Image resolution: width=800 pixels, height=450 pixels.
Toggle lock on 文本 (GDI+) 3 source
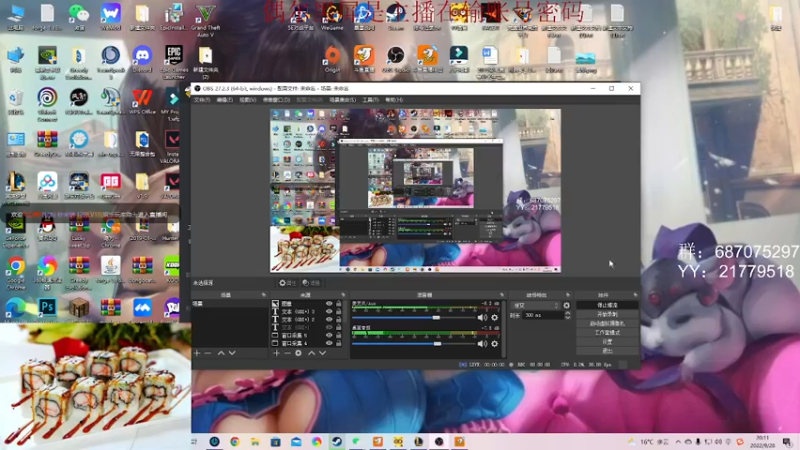338,312
